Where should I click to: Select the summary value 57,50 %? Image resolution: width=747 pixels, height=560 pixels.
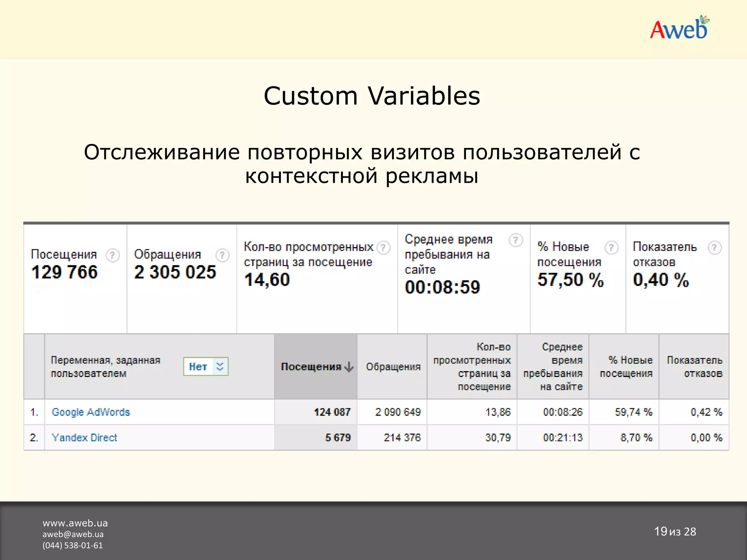coord(570,280)
